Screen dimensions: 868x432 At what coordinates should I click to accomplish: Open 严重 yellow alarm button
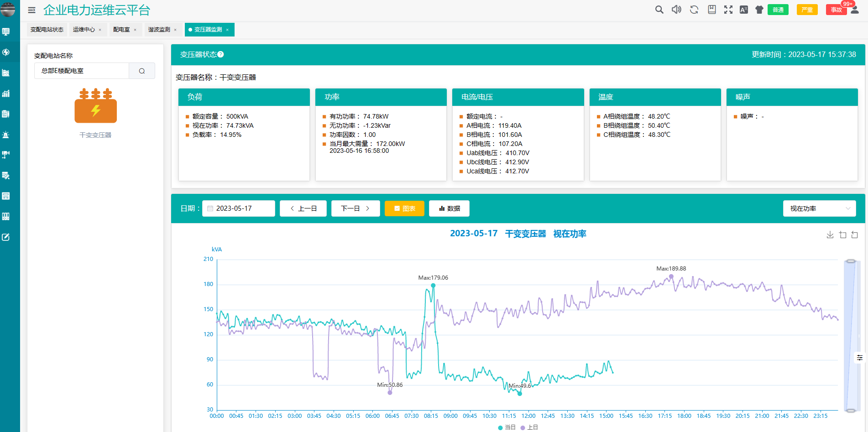[x=807, y=10]
